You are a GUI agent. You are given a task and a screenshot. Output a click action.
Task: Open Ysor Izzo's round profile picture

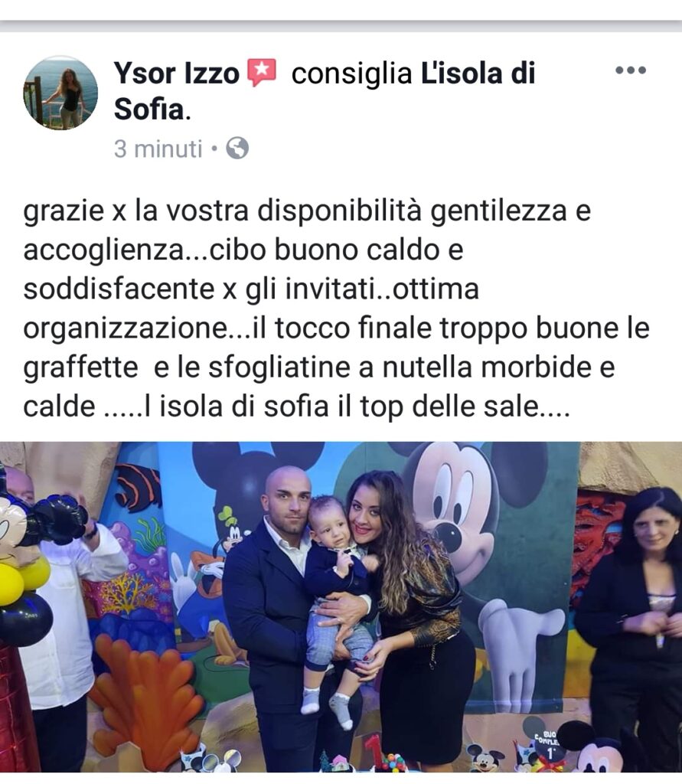pyautogui.click(x=60, y=93)
